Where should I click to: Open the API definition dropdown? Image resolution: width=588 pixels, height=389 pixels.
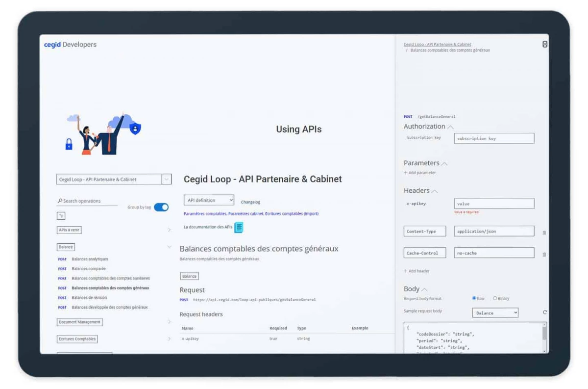(x=208, y=200)
